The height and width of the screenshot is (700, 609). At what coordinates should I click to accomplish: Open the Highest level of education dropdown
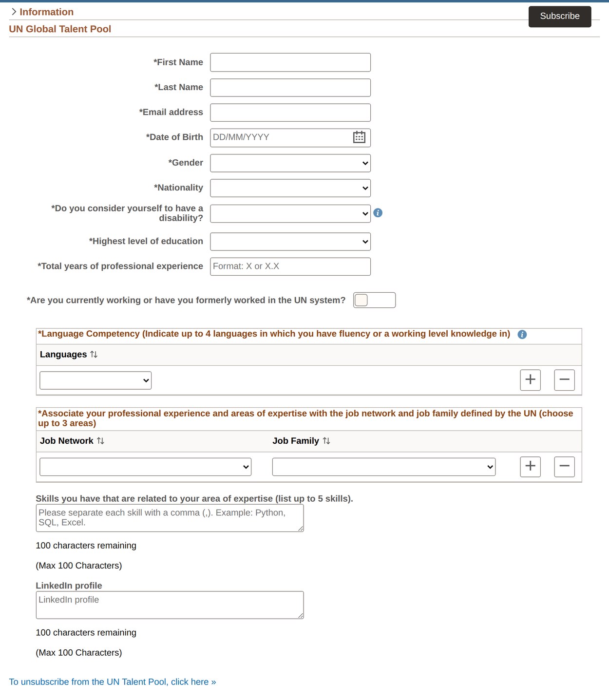tap(290, 242)
